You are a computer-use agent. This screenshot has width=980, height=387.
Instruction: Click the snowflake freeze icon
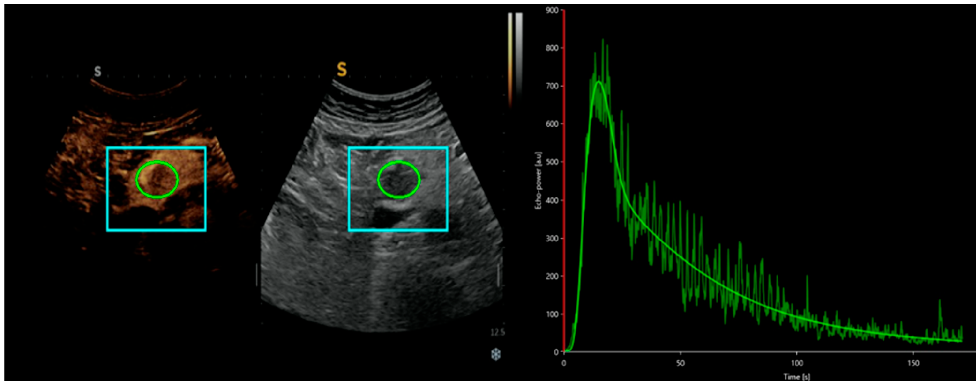coord(496,355)
